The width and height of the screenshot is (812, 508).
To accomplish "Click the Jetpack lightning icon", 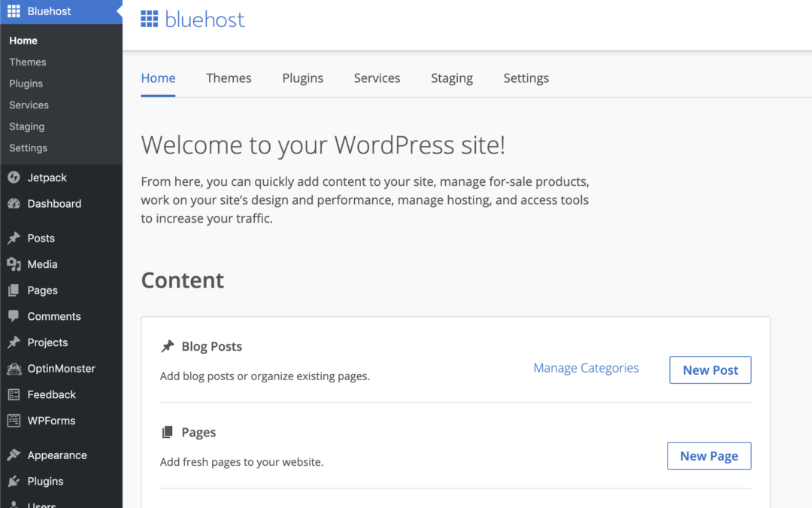I will (14, 178).
